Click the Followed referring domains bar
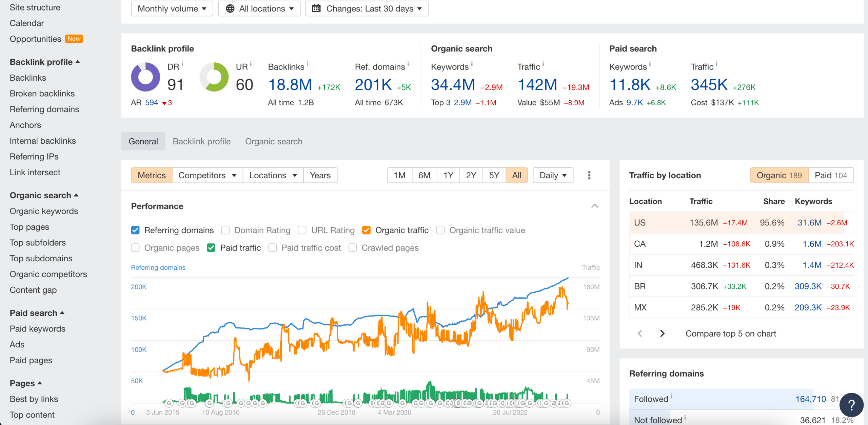This screenshot has width=868, height=425. point(741,399)
